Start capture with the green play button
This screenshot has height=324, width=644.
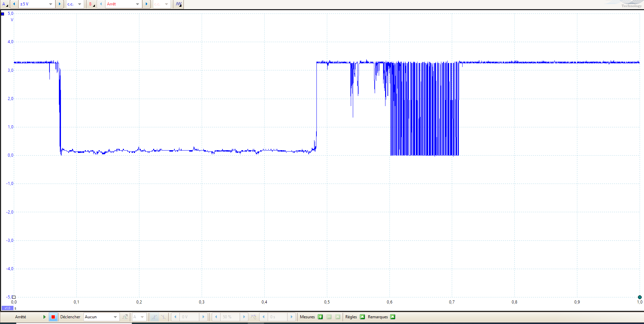click(x=44, y=317)
